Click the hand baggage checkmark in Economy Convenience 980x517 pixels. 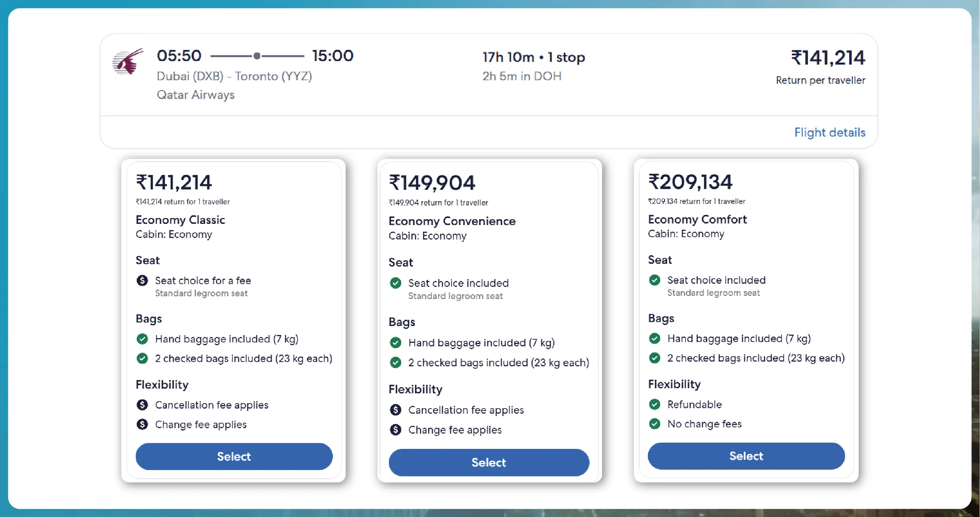(x=396, y=343)
